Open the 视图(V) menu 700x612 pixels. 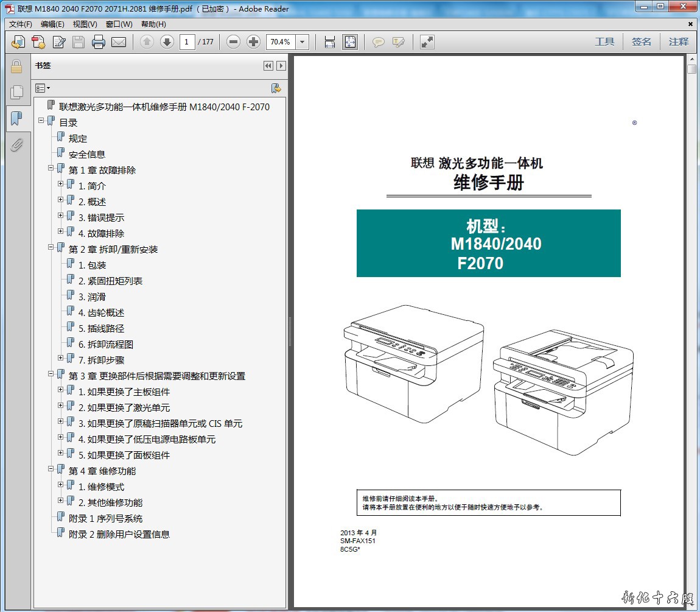(85, 24)
